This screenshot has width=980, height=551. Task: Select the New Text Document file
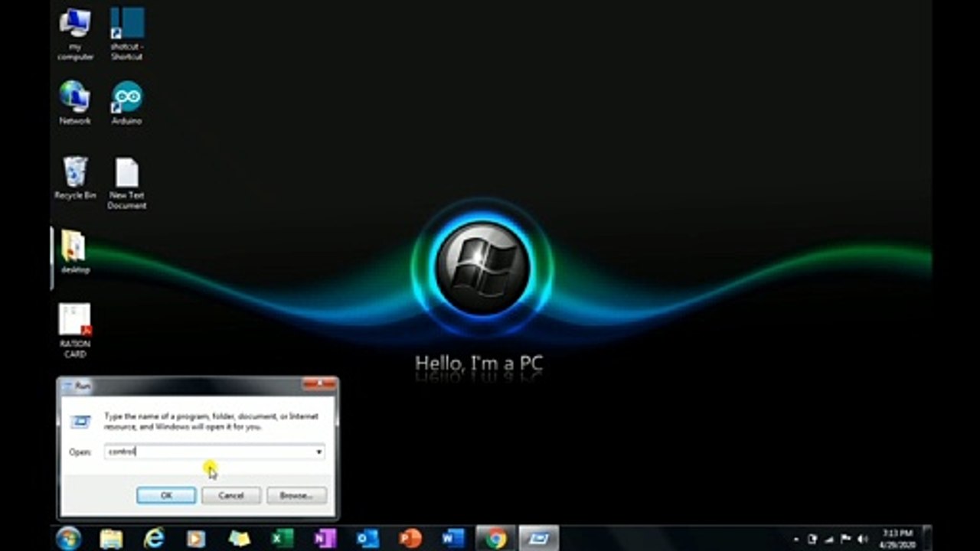point(126,183)
